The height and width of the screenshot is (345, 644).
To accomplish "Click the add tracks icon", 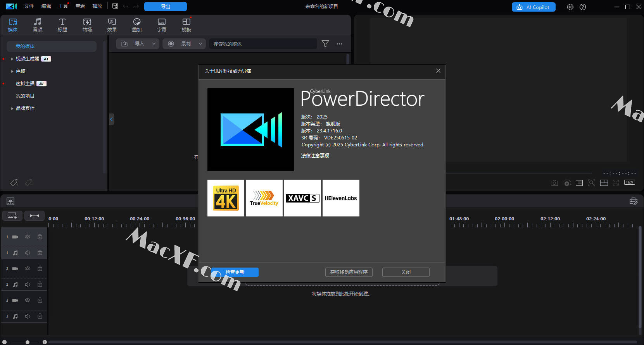I will 12,216.
